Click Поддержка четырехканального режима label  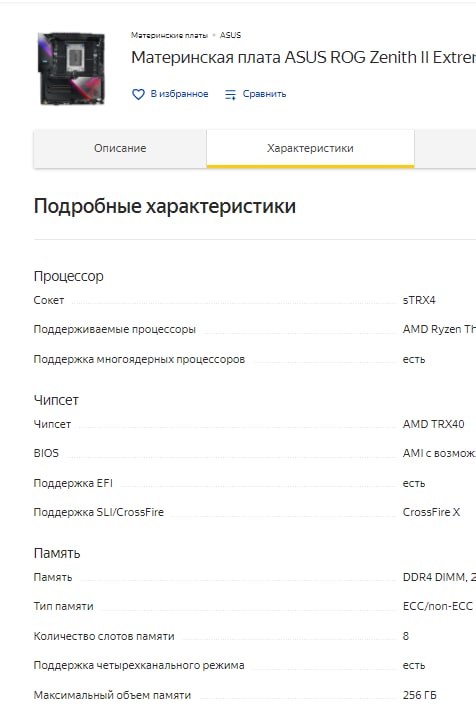coord(139,665)
